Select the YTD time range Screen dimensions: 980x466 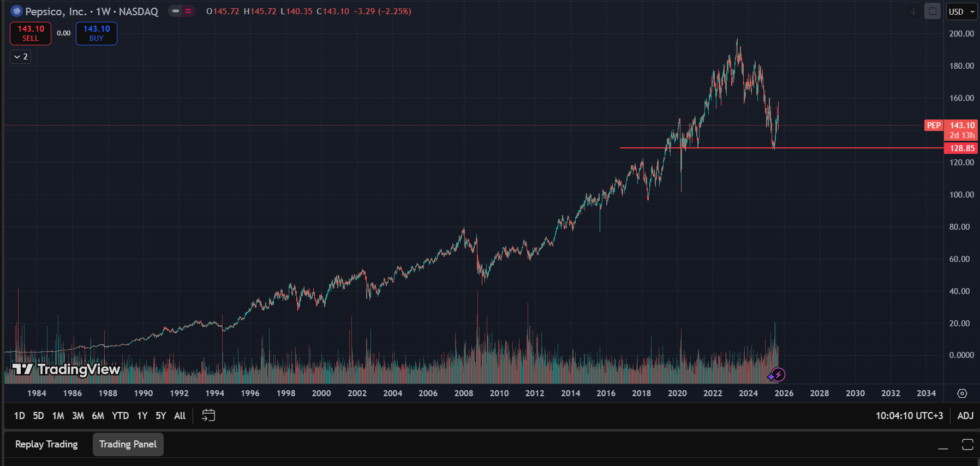pyautogui.click(x=121, y=416)
